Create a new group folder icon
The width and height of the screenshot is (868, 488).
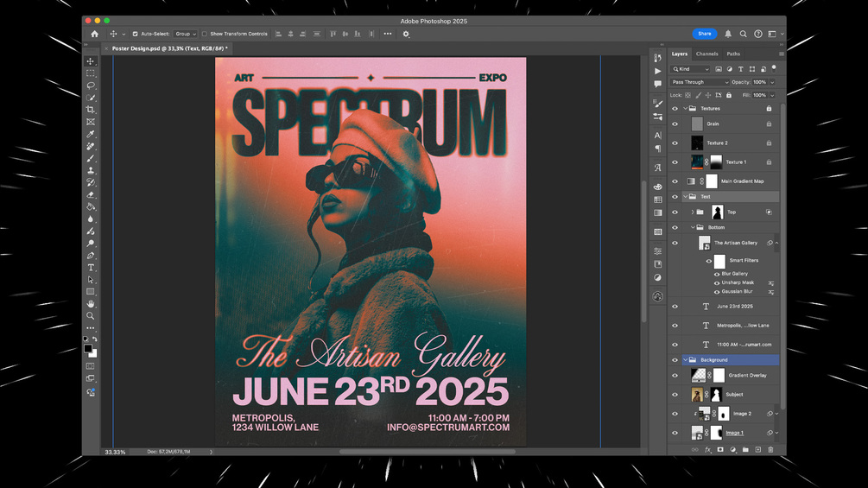(x=745, y=450)
